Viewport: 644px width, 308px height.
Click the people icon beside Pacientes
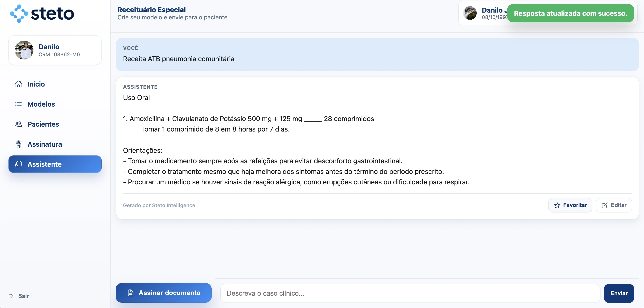tap(19, 124)
